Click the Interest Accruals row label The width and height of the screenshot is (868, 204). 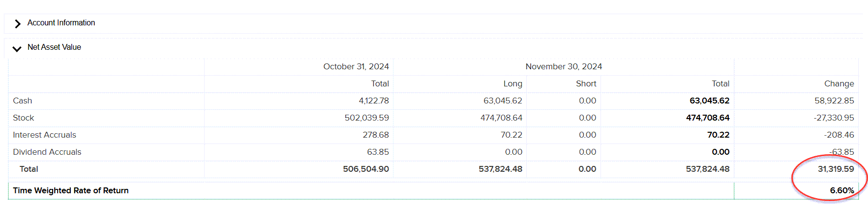[44, 135]
